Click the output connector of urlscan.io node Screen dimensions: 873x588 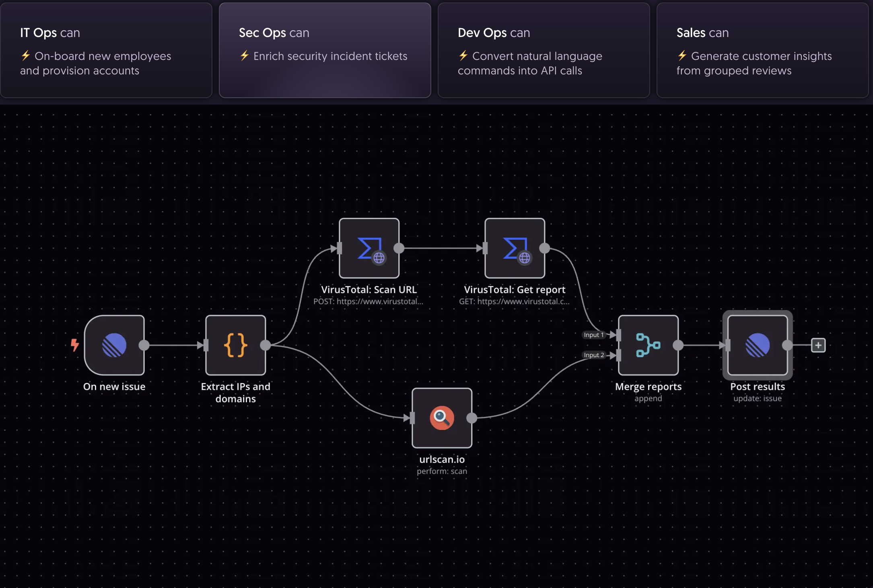point(472,418)
